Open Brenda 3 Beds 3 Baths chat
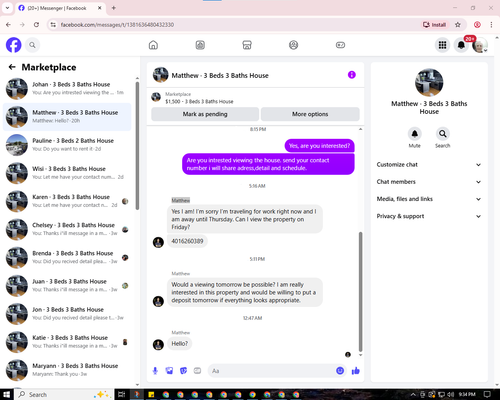Screen dimensions: 500x400 coord(67,257)
